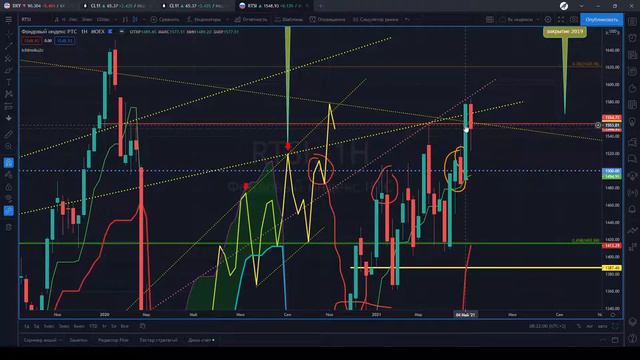Select the trend line drawing tool
640x360 pixels.
click(x=9, y=47)
